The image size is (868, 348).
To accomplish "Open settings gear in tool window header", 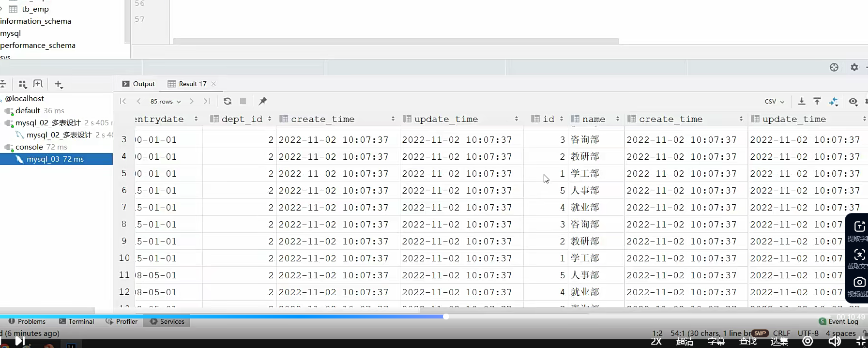I will coord(854,67).
